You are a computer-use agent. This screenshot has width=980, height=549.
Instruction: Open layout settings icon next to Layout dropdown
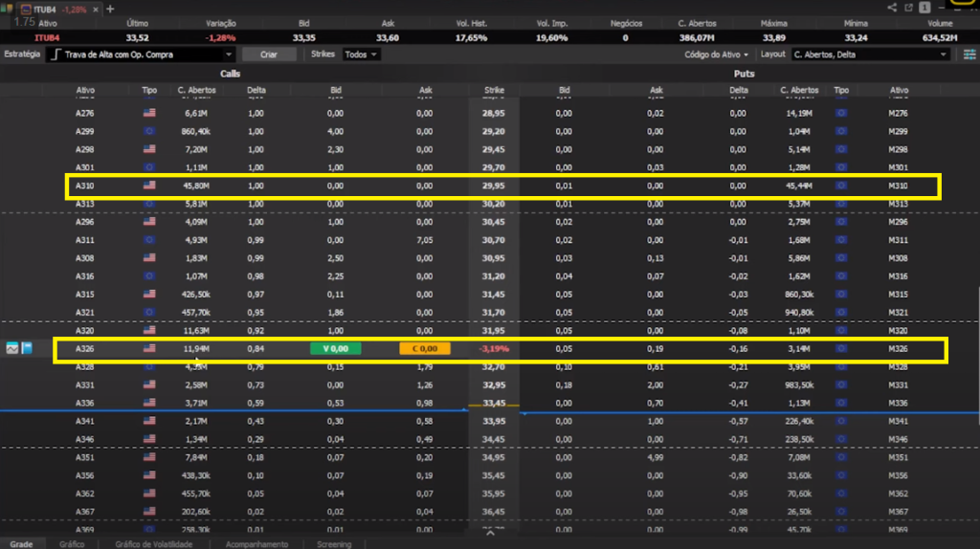(x=969, y=55)
